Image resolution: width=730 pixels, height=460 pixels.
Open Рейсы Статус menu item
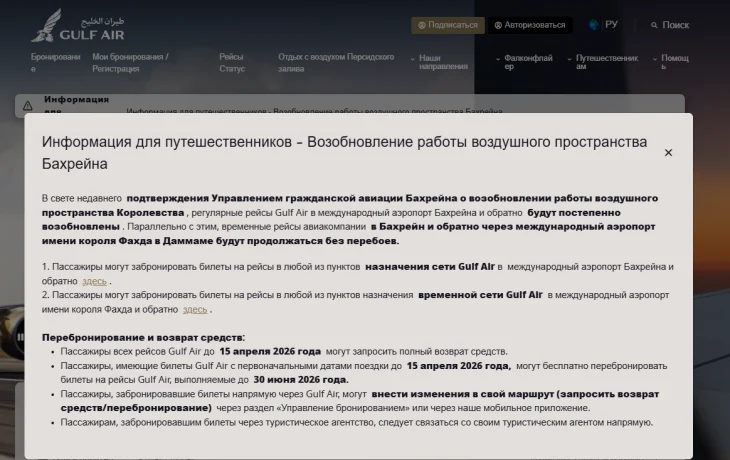232,63
